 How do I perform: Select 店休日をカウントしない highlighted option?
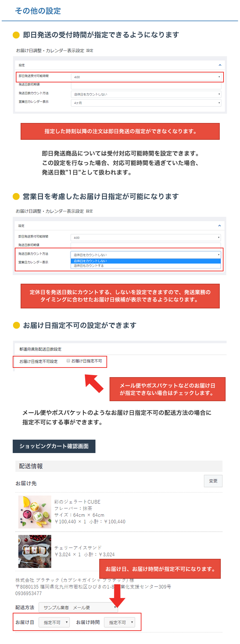(x=146, y=261)
